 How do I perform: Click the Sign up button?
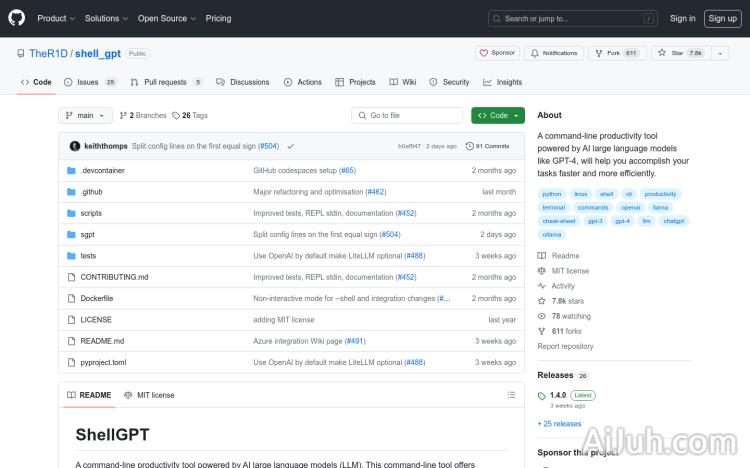point(720,18)
